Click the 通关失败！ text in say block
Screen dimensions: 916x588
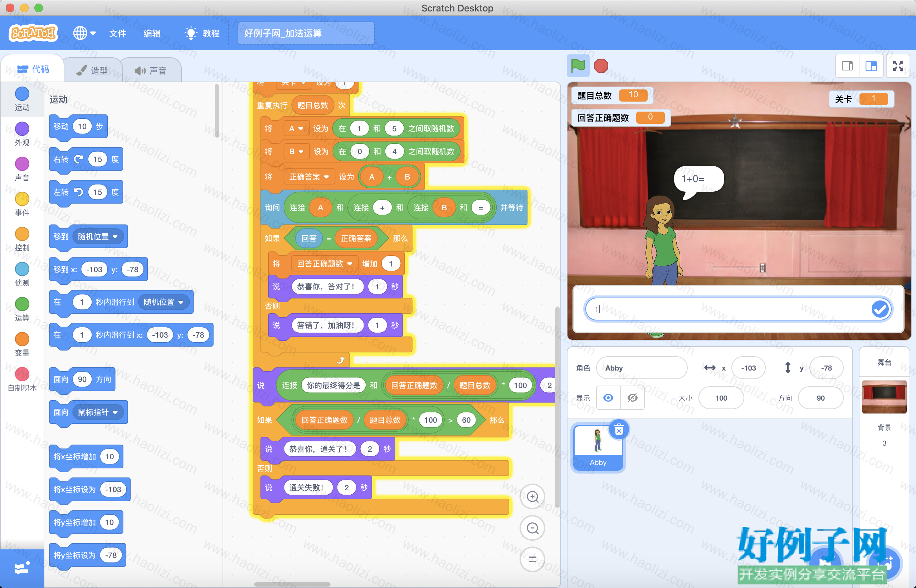[308, 487]
